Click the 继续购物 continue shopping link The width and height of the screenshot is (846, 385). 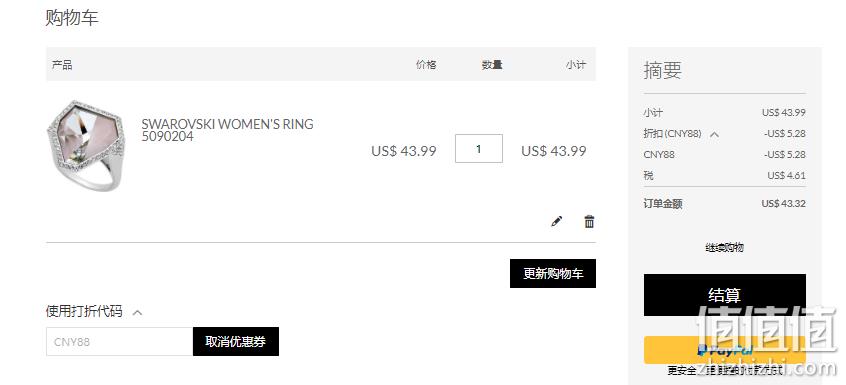725,248
